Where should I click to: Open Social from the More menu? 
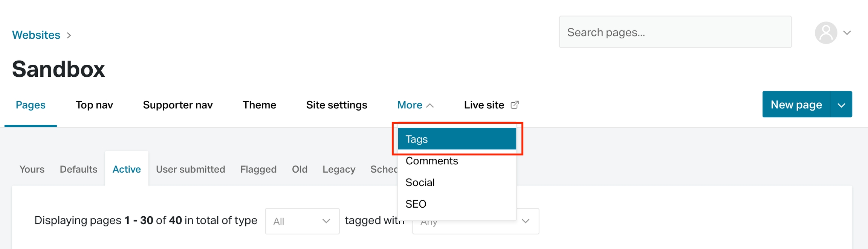pos(420,182)
